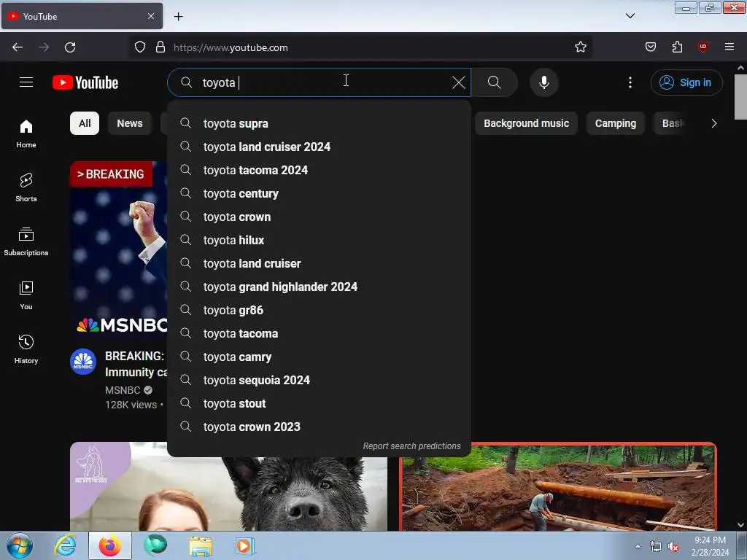Open the Firefox extensions puzzle icon
The image size is (747, 560).
677,47
